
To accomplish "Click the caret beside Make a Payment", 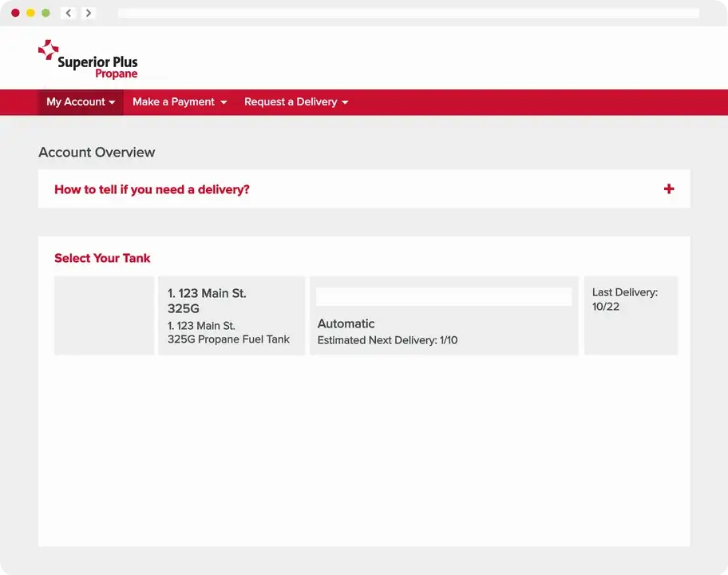I will pos(224,103).
